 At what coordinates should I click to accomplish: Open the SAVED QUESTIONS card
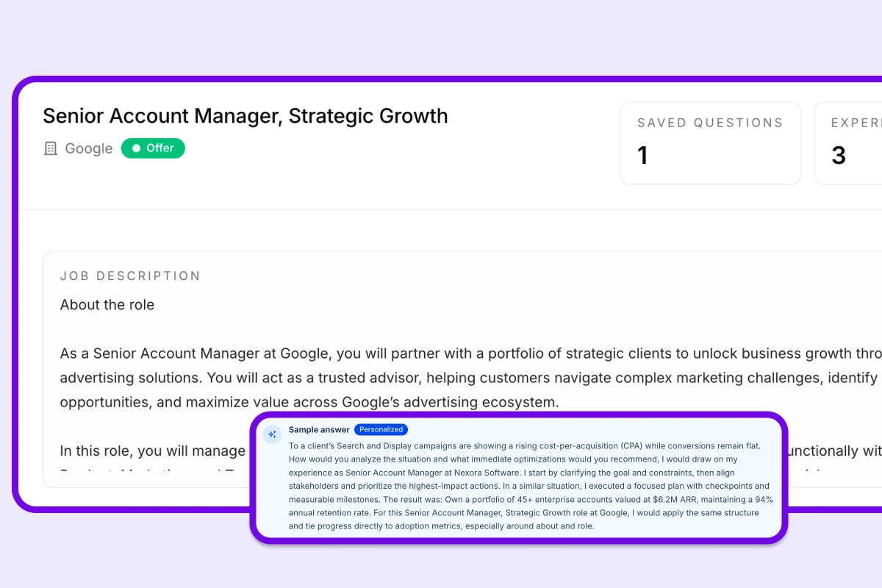(x=710, y=143)
